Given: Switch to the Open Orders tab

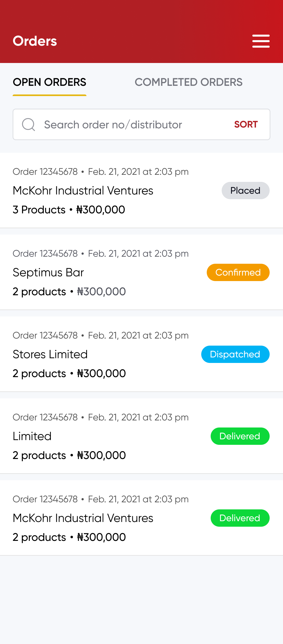Looking at the screenshot, I should (x=50, y=82).
